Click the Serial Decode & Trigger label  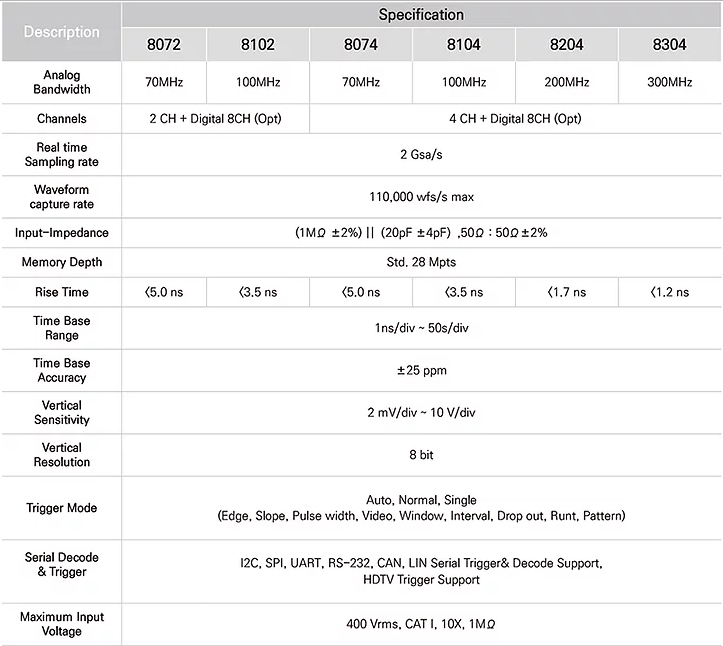pos(61,564)
